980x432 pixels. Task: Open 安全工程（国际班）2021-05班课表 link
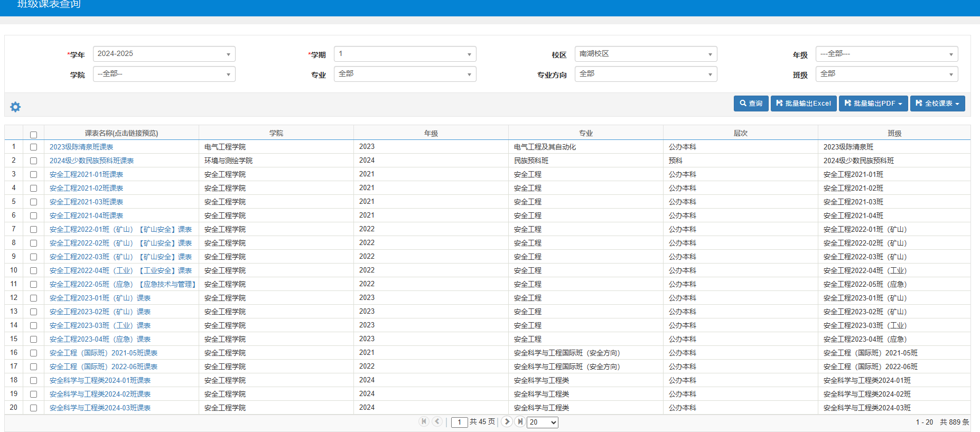click(x=104, y=353)
